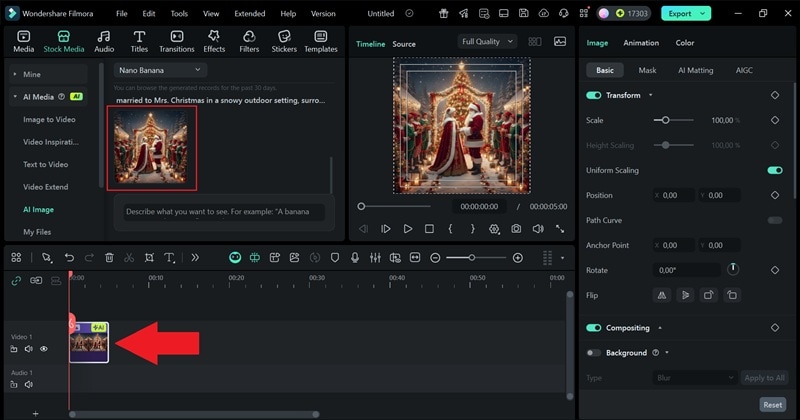
Task: Hide Video 1 track with eye icon
Action: click(x=44, y=349)
